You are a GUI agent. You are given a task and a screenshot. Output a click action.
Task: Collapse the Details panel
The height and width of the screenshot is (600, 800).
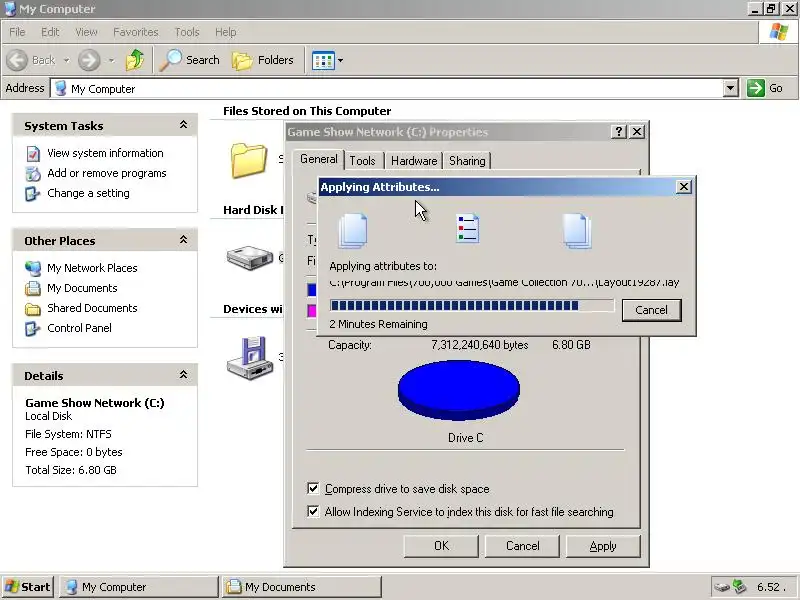pyautogui.click(x=183, y=375)
